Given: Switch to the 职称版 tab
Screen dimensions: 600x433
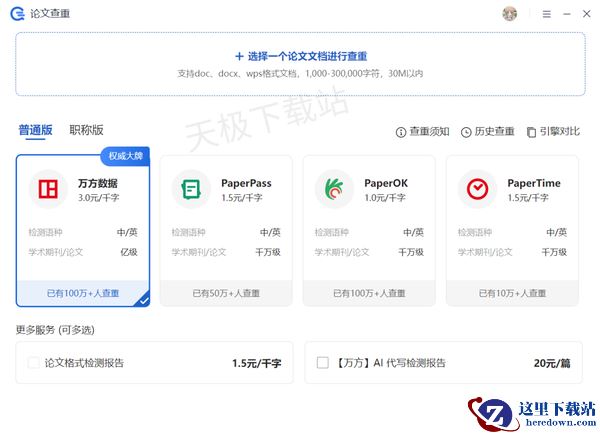Looking at the screenshot, I should [x=86, y=130].
